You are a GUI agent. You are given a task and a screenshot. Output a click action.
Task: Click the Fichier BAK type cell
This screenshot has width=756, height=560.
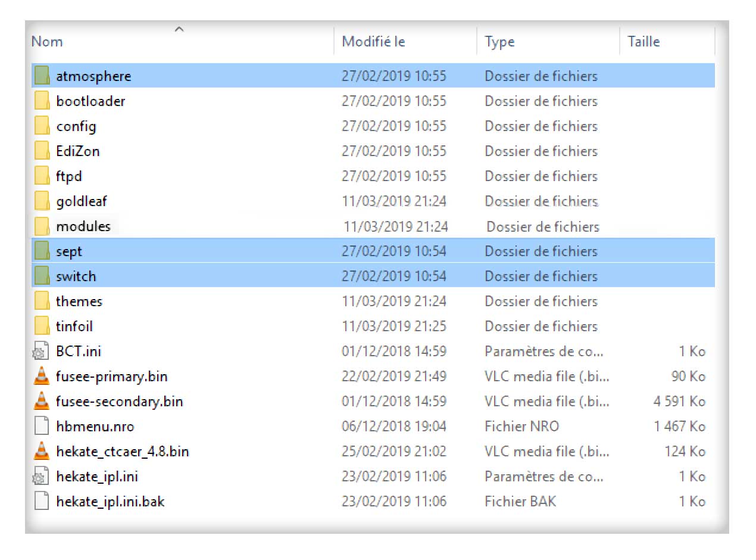point(520,502)
